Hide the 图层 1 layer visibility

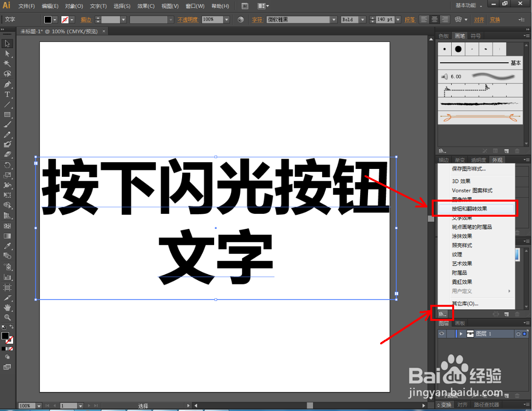441,333
